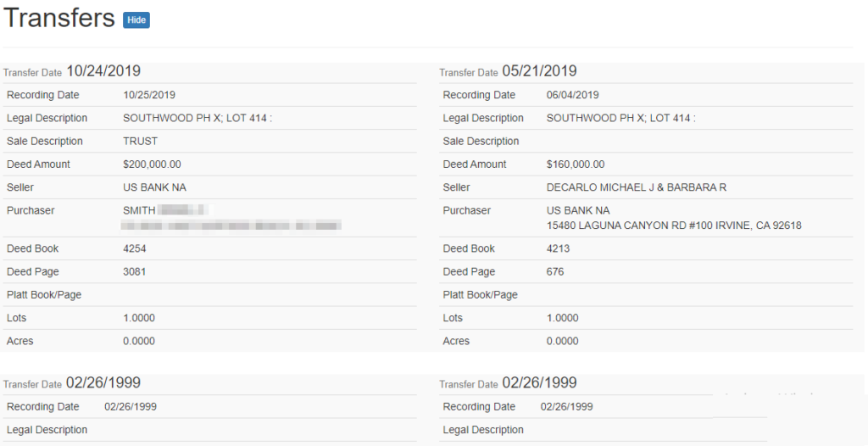The width and height of the screenshot is (868, 446).
Task: Click the purchaser name starting with SMITH
Action: coord(164,210)
